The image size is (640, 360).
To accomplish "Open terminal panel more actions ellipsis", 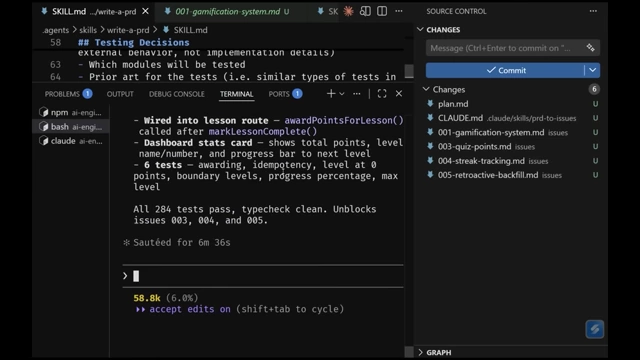I will click(x=357, y=94).
